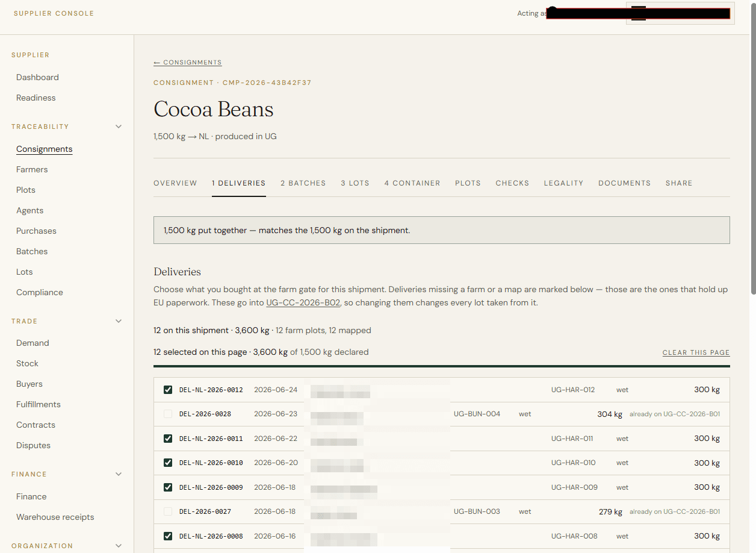This screenshot has width=756, height=553.
Task: Click the 1,500 kg put together banner
Action: tap(442, 230)
